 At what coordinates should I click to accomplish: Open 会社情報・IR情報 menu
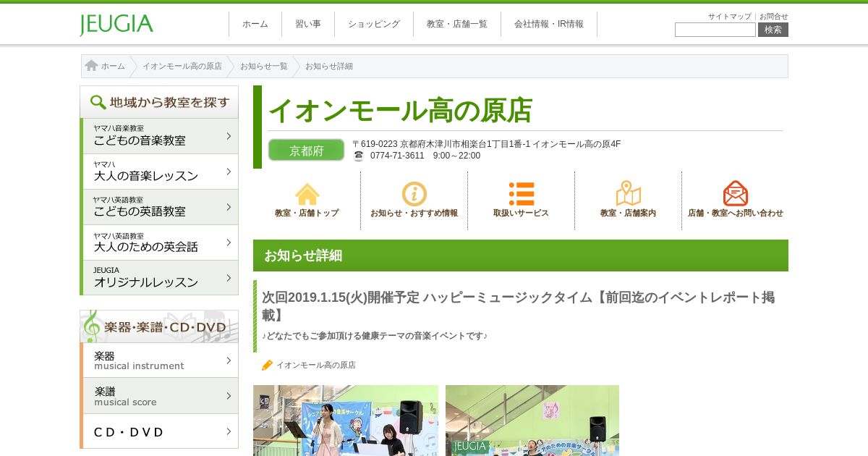click(549, 24)
